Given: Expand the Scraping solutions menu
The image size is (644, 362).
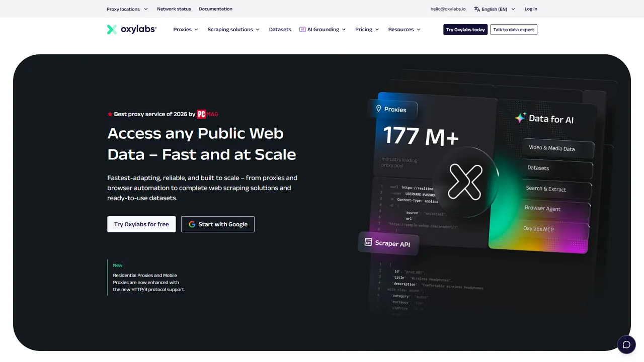Looking at the screenshot, I should (x=233, y=30).
